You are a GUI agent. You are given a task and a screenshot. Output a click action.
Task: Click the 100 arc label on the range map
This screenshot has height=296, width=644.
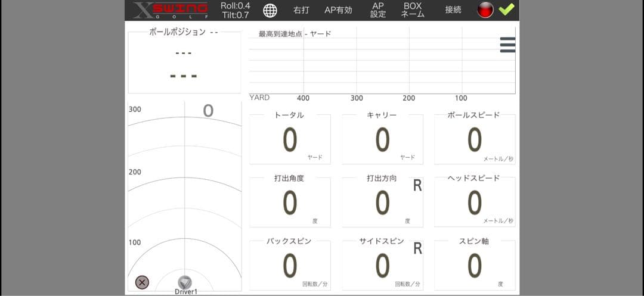[135, 242]
